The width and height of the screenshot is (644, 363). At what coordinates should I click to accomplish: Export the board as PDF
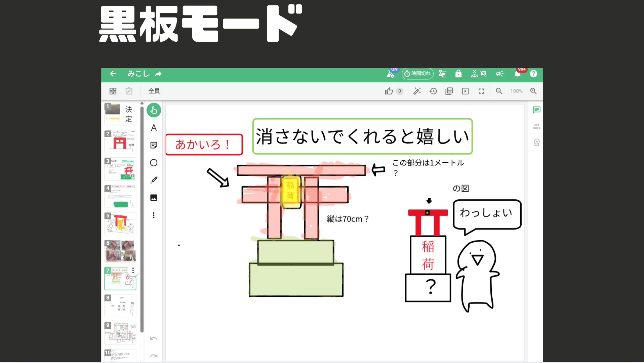coord(449,91)
